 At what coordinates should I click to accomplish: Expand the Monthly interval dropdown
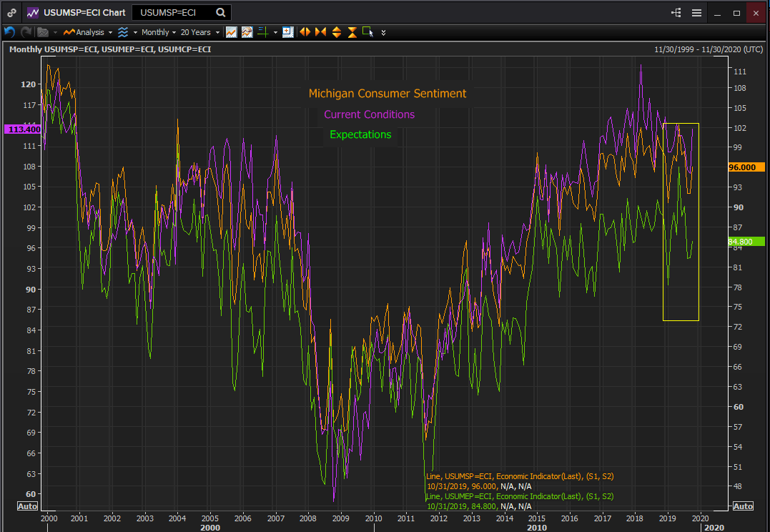(159, 32)
